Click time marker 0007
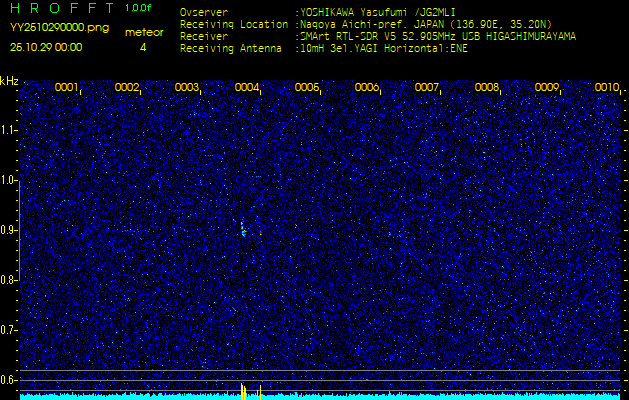The width and height of the screenshot is (629, 400). pyautogui.click(x=426, y=87)
